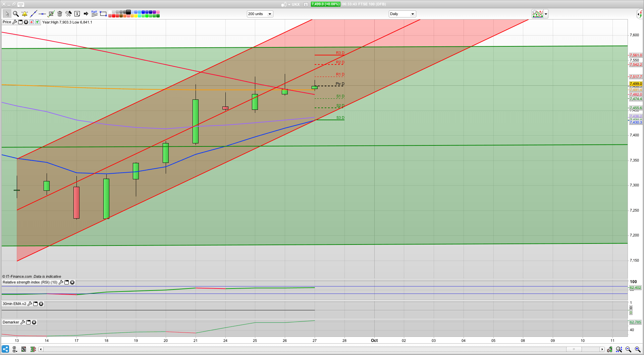Screen dimensions: 644x355
Task: Open the chart style dropdown arrow
Action: (x=546, y=14)
